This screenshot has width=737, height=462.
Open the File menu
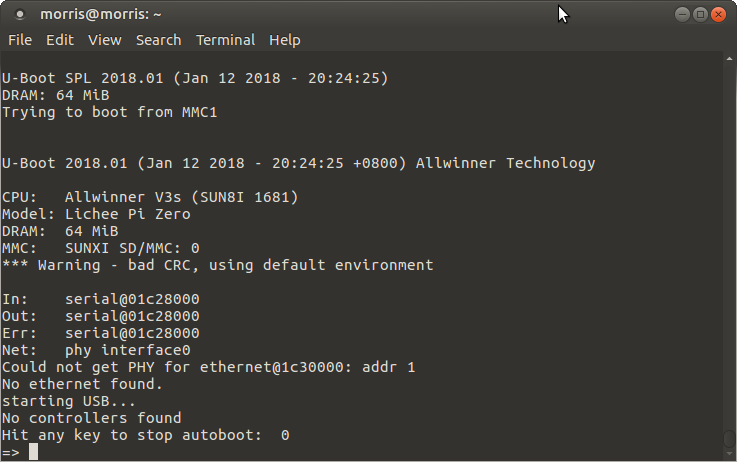[x=20, y=40]
